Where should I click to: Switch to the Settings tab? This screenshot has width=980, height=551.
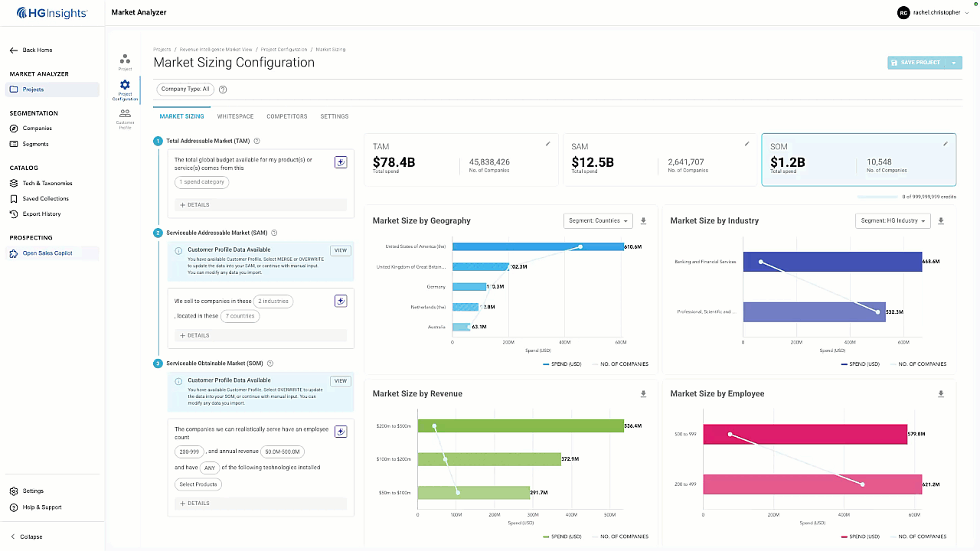pyautogui.click(x=335, y=116)
